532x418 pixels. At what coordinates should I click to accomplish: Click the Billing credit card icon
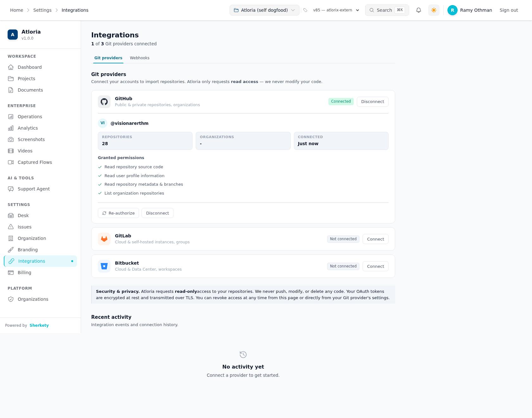click(x=11, y=273)
